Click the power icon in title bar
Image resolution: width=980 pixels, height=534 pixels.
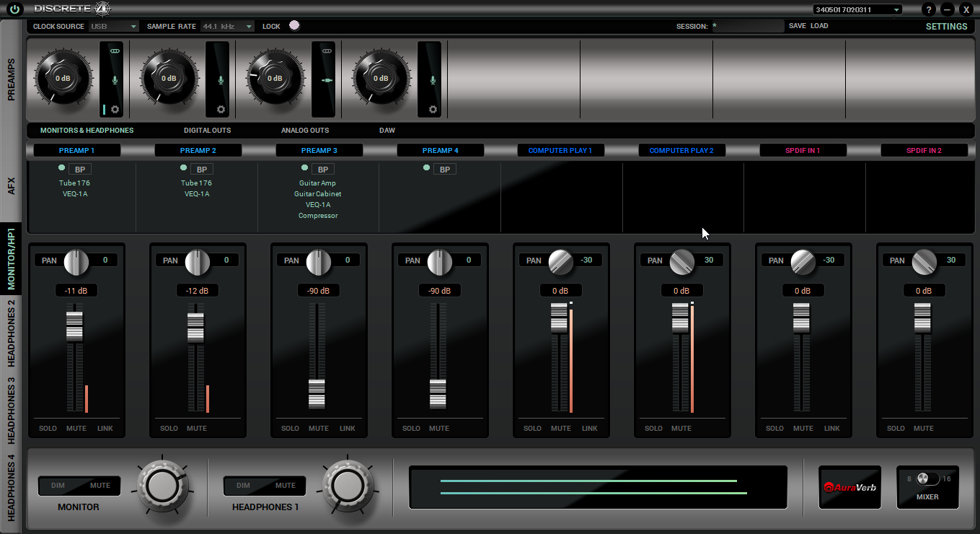(x=14, y=9)
